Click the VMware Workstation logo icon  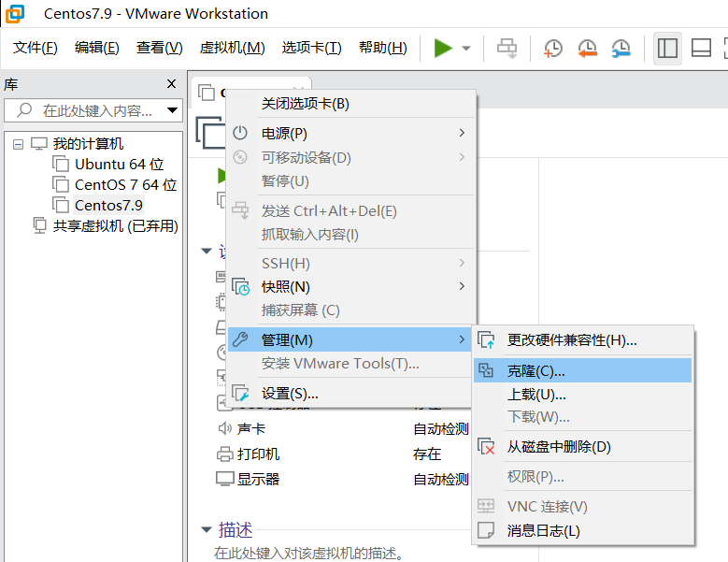click(14, 14)
